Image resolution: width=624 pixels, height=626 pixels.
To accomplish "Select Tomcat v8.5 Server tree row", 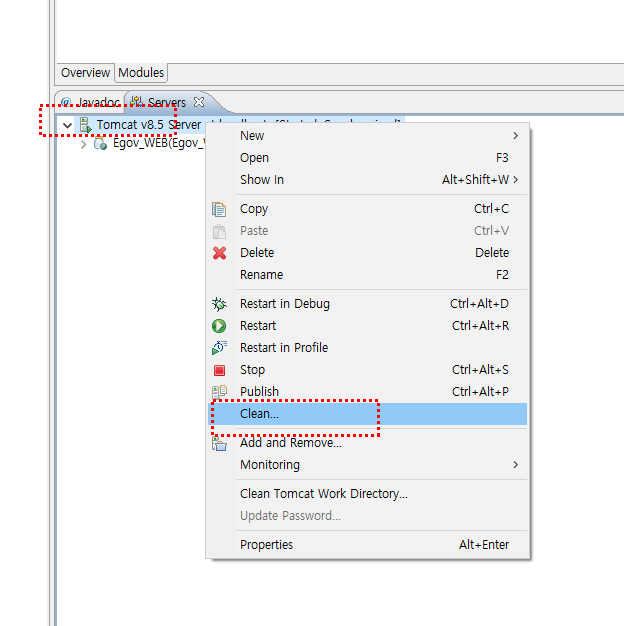I will click(x=140, y=125).
